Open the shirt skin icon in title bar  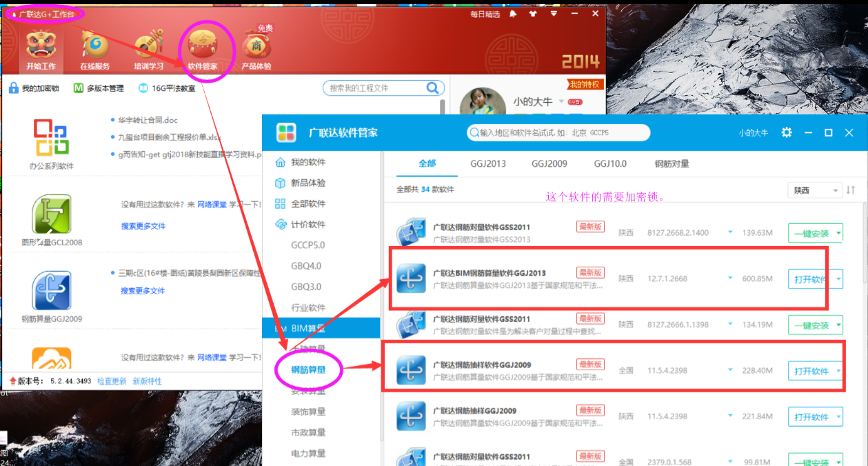tap(532, 14)
